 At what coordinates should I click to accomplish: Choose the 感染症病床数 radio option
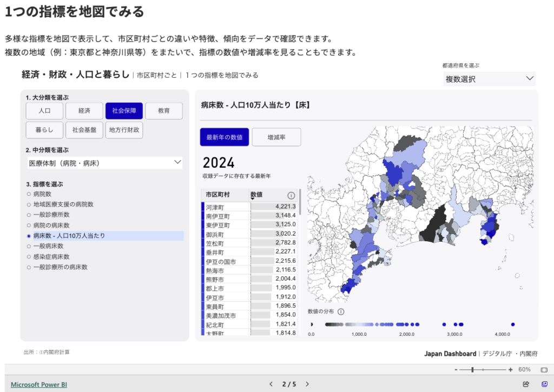[x=29, y=257]
